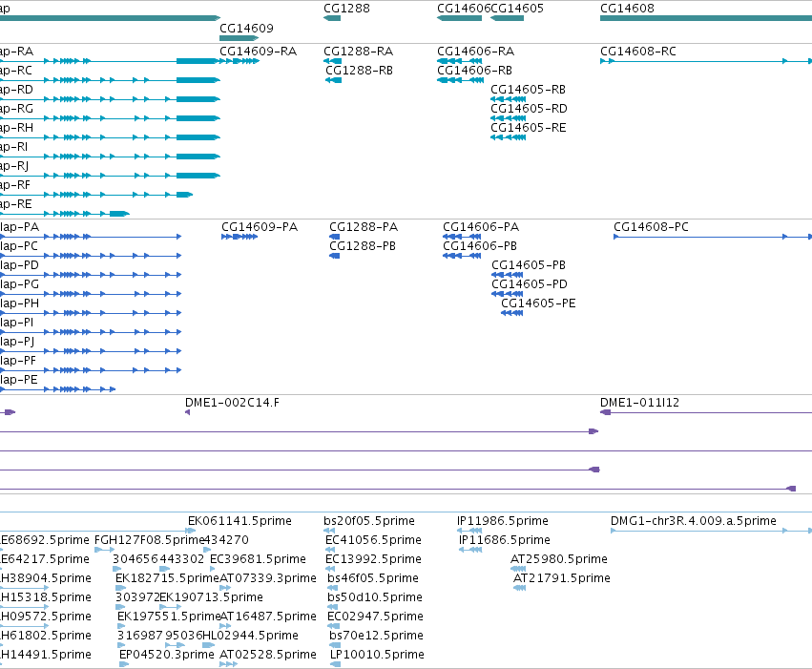812x669 pixels.
Task: Select the CG14605-RB transcript label
Action: (x=528, y=90)
